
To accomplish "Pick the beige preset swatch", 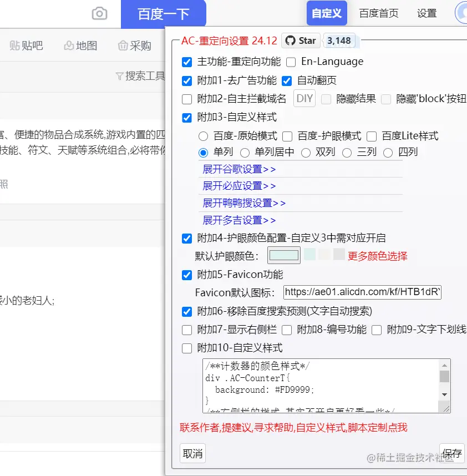I will click(x=324, y=254).
